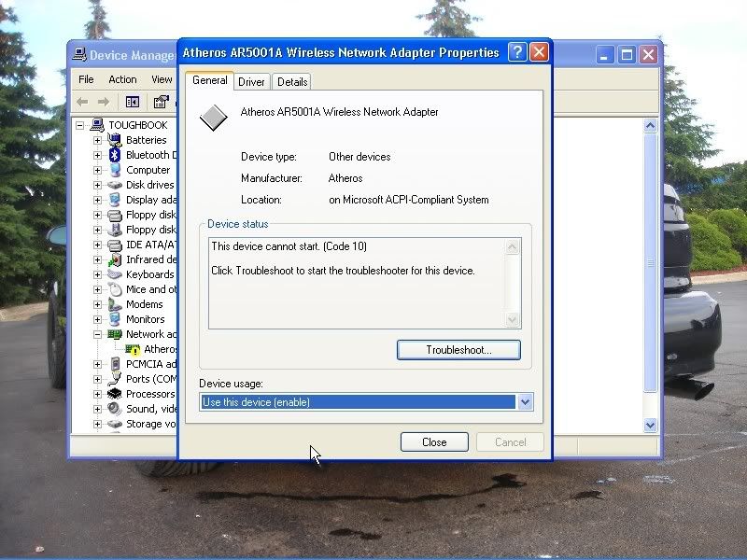Click the Display adapters icon

[x=114, y=200]
